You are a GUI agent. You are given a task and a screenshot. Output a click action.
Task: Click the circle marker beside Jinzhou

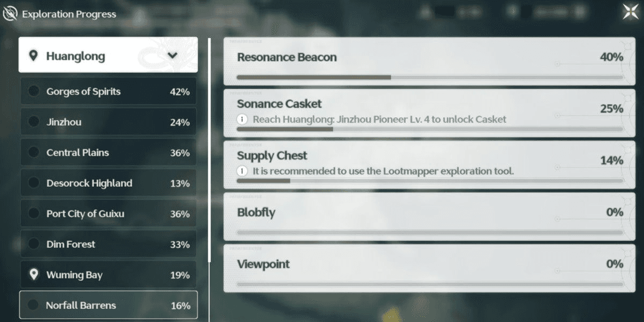34,121
